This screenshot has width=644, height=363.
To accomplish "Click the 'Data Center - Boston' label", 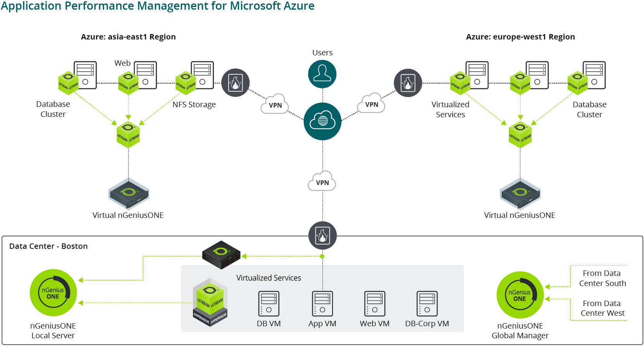I will click(x=48, y=246).
